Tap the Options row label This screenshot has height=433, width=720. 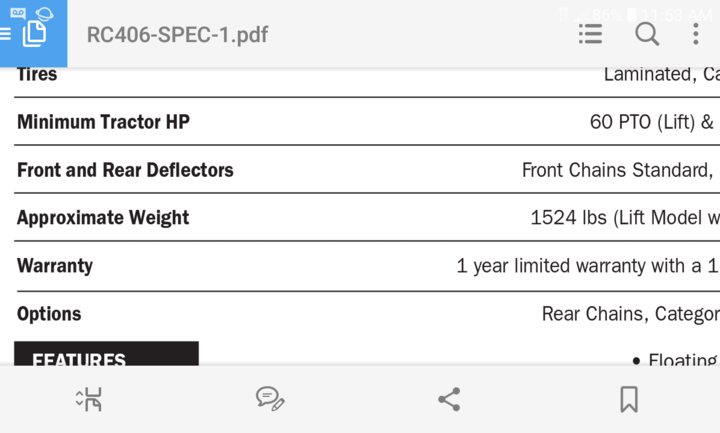pos(49,314)
